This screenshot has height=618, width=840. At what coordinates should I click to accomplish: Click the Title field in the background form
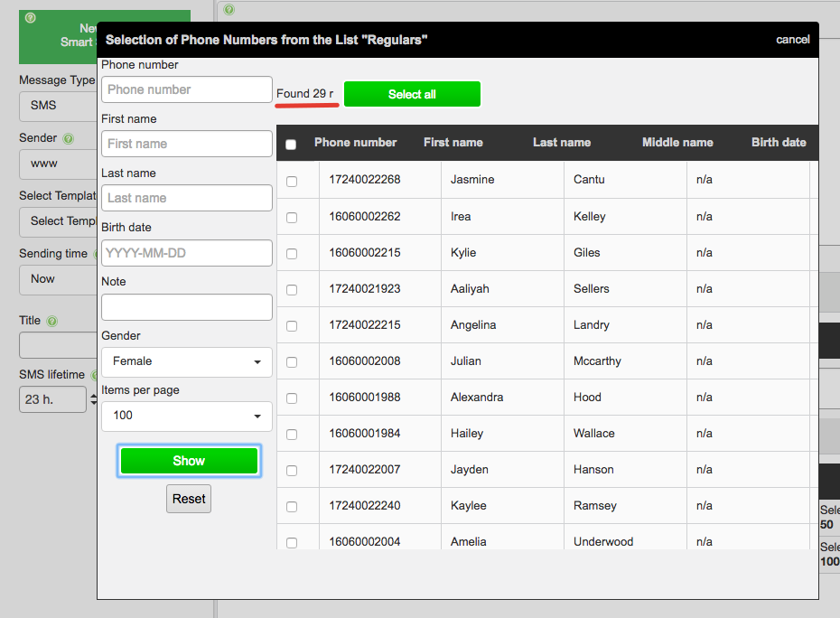(x=59, y=345)
